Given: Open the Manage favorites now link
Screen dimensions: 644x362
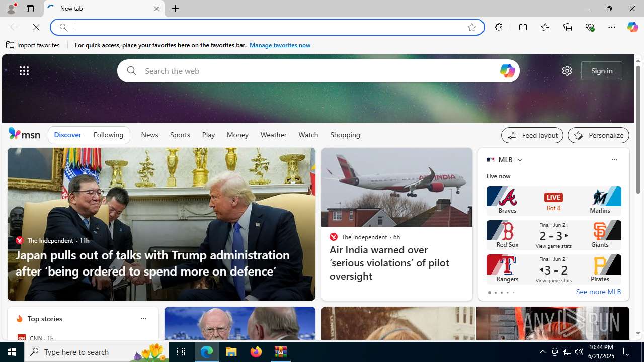Looking at the screenshot, I should coord(280,45).
